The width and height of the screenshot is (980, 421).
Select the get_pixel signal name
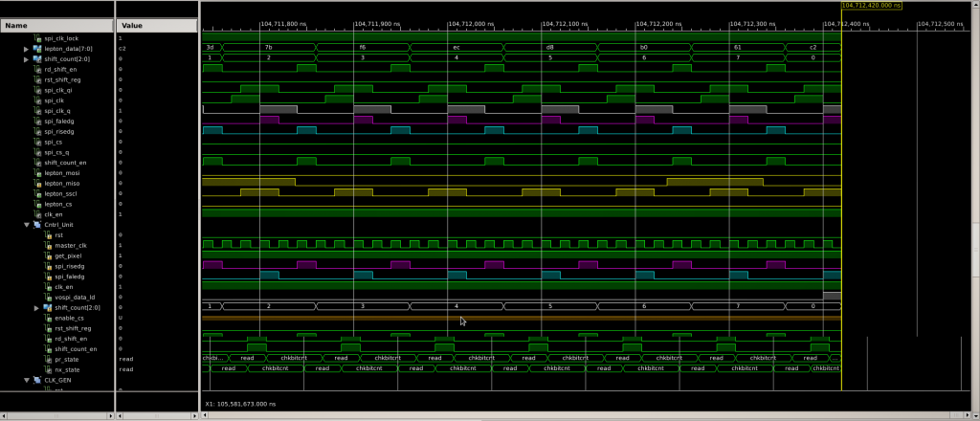(x=68, y=256)
